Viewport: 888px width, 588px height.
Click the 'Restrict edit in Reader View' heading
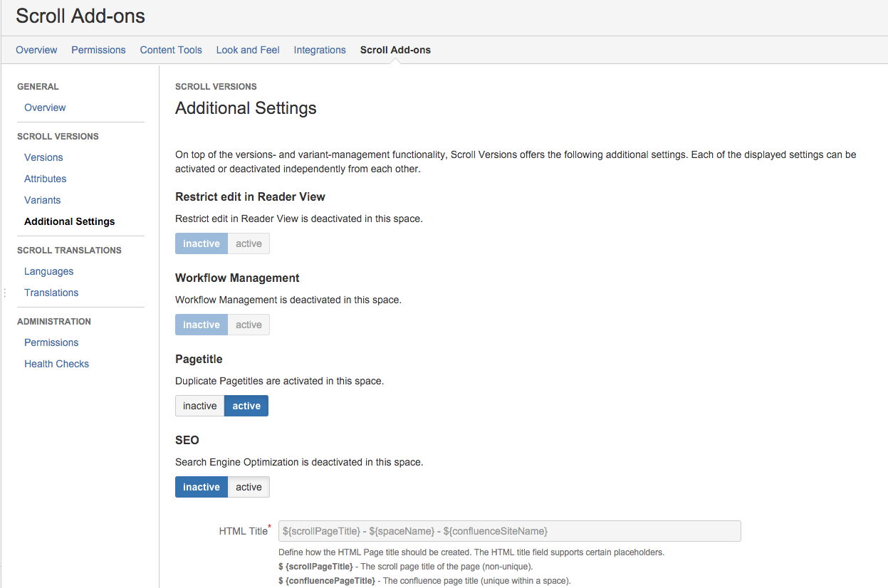[250, 196]
